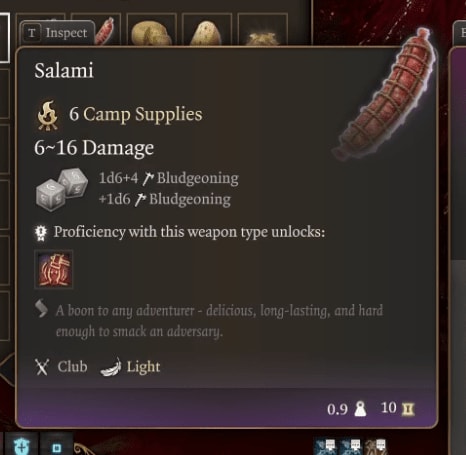Select the potato inventory slot
This screenshot has width=466, height=455.
pos(207,30)
